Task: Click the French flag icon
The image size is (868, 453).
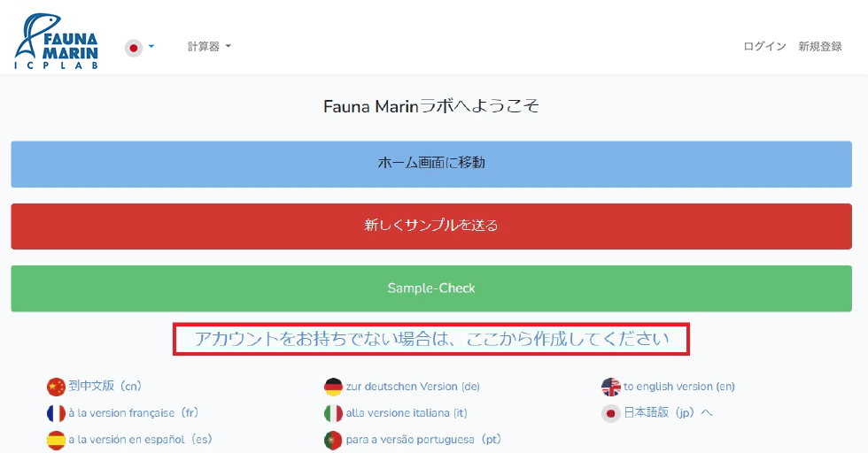Action: click(56, 413)
